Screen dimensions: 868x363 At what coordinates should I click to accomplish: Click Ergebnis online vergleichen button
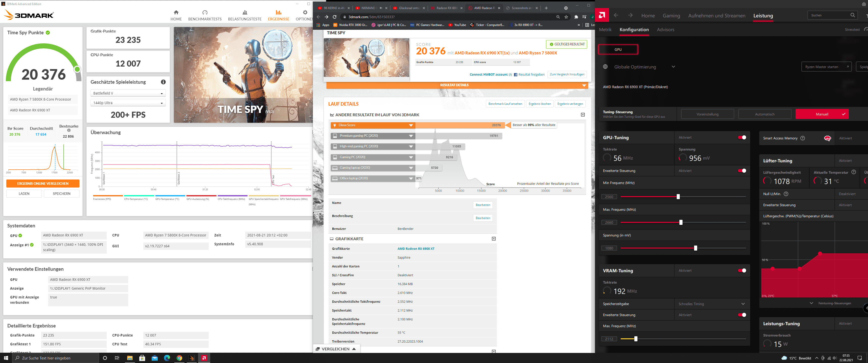click(43, 184)
